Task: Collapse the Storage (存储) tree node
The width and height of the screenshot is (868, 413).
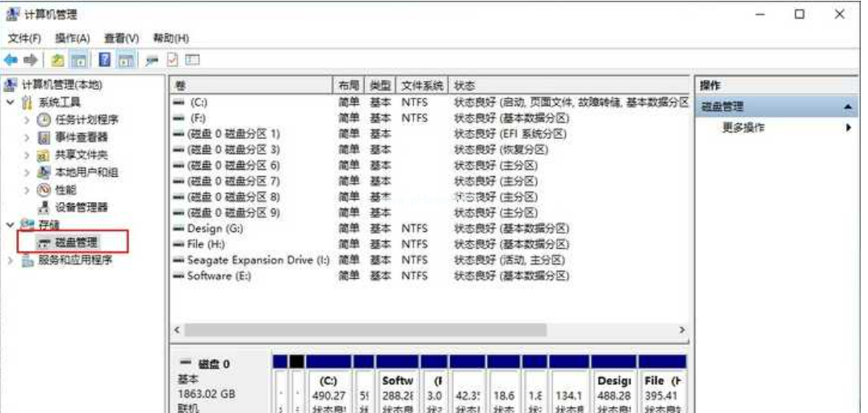Action: (x=10, y=225)
